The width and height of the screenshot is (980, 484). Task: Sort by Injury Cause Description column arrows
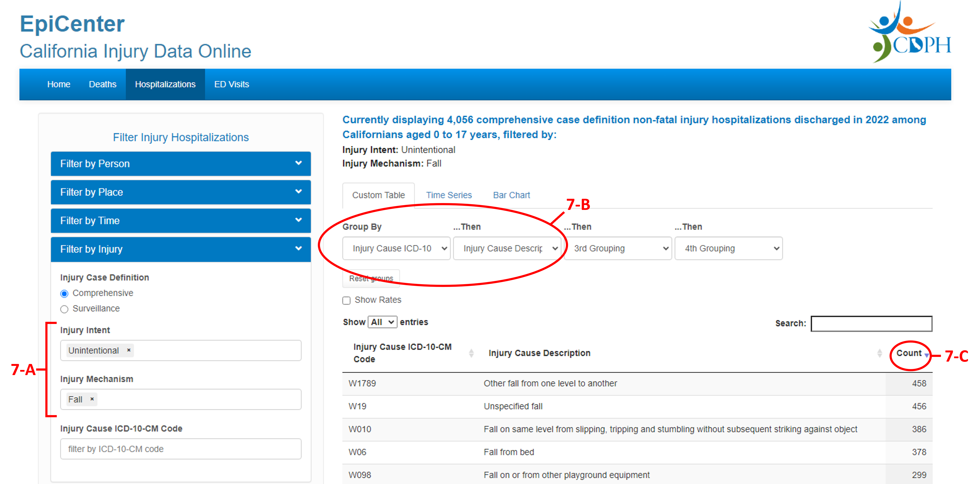click(x=879, y=353)
